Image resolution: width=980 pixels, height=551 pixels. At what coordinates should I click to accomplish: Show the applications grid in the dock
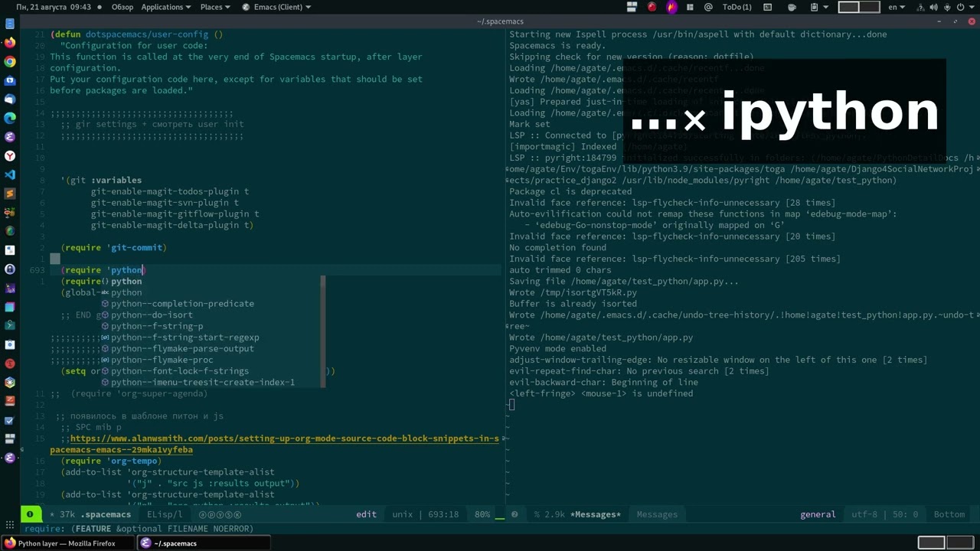[x=10, y=526]
